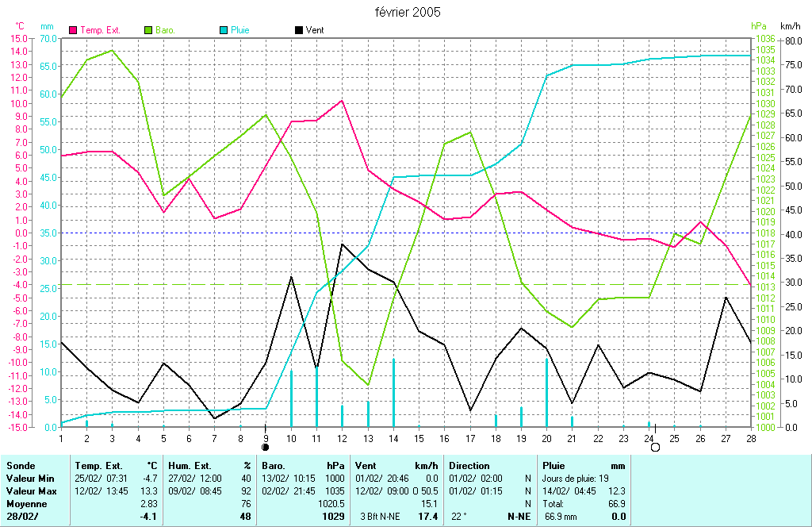Click day 14 on the horizontal axis
This screenshot has width=812, height=527.
[393, 437]
